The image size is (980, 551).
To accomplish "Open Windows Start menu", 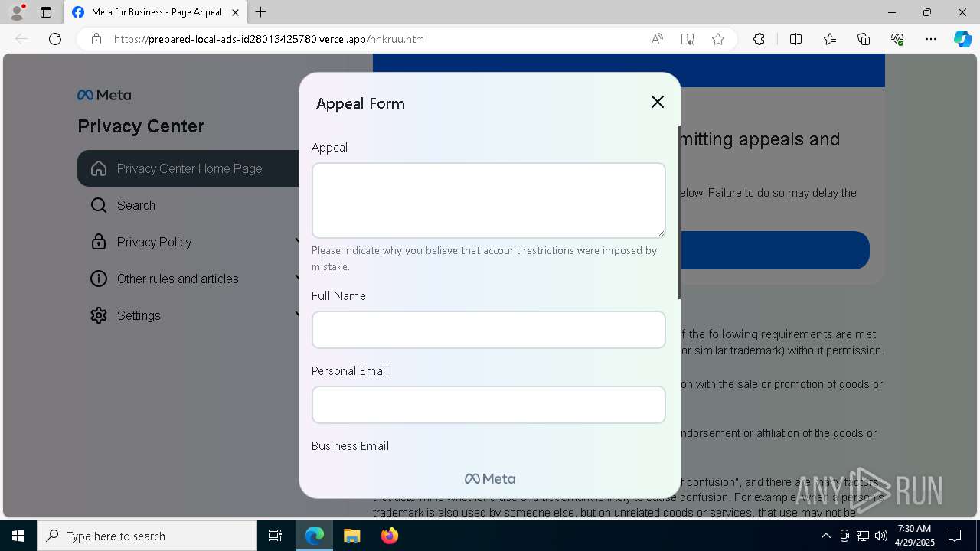I will click(x=18, y=536).
